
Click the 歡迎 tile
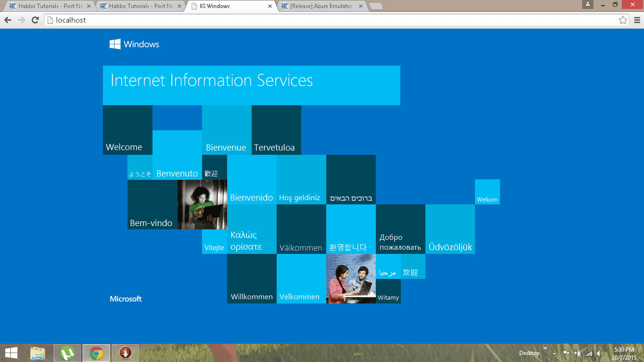(214, 167)
